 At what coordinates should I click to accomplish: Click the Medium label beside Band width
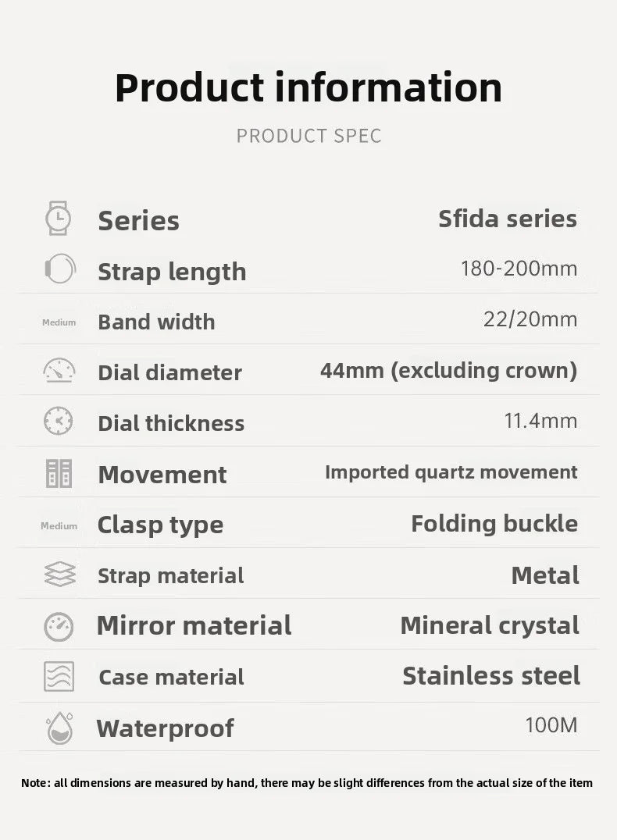point(59,322)
